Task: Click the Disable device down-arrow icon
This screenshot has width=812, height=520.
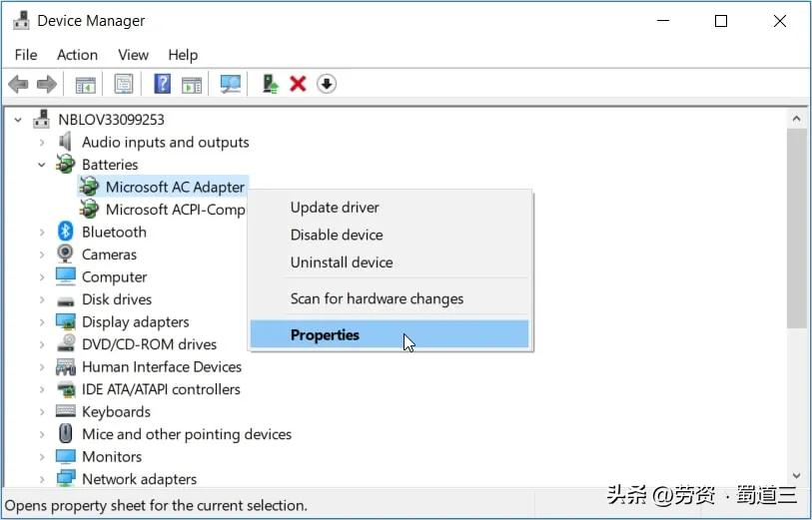Action: 327,84
